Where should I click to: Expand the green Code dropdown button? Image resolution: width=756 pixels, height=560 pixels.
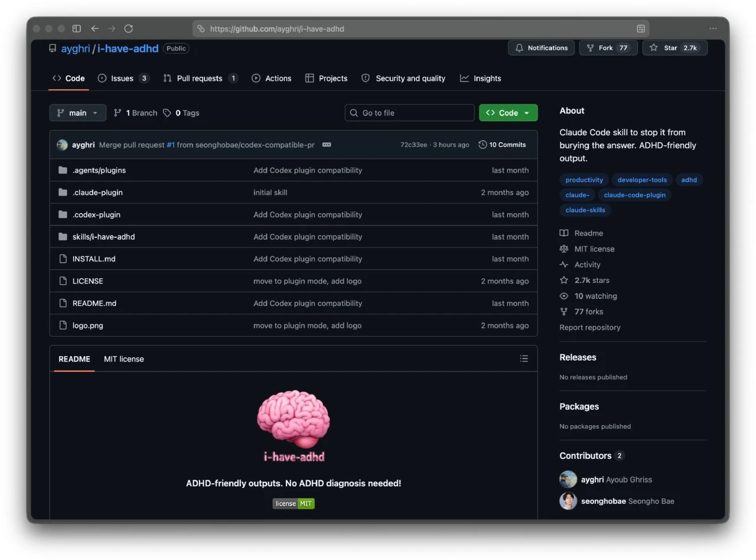pos(508,113)
